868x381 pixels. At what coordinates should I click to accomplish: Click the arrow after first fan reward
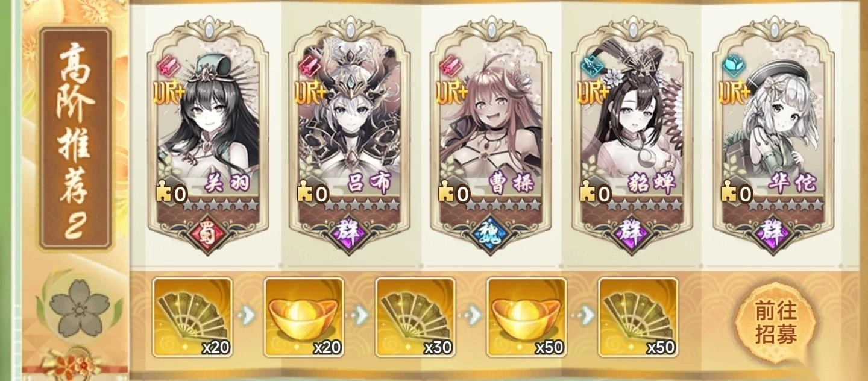coord(248,314)
